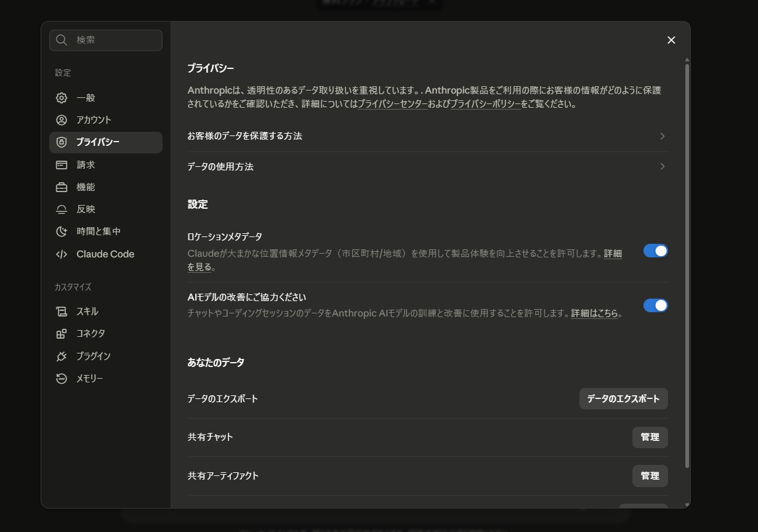
Task: Click the ロケーションメタデータ label text
Action: coord(225,236)
